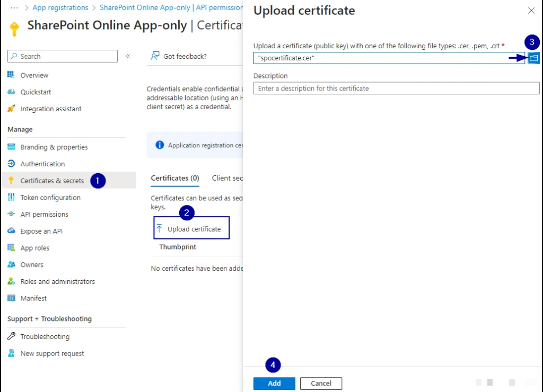Open the App roles icon

(11, 248)
